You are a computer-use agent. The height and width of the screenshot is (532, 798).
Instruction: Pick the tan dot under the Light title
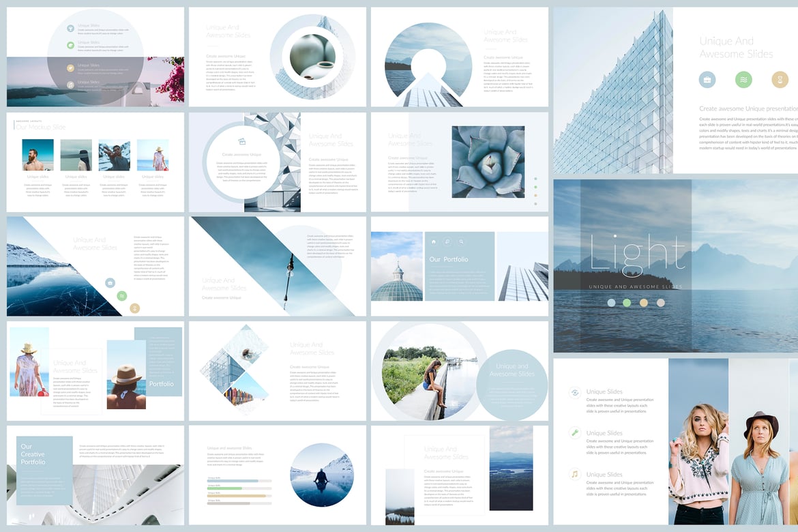point(644,302)
